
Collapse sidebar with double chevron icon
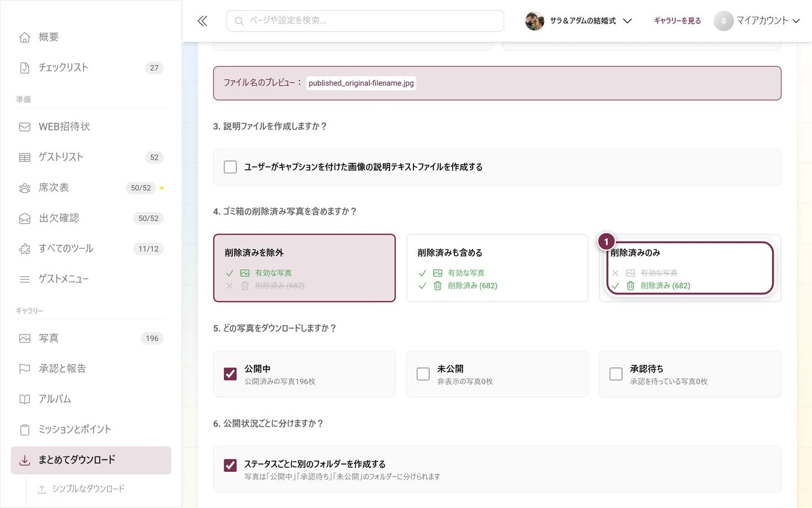pos(202,21)
